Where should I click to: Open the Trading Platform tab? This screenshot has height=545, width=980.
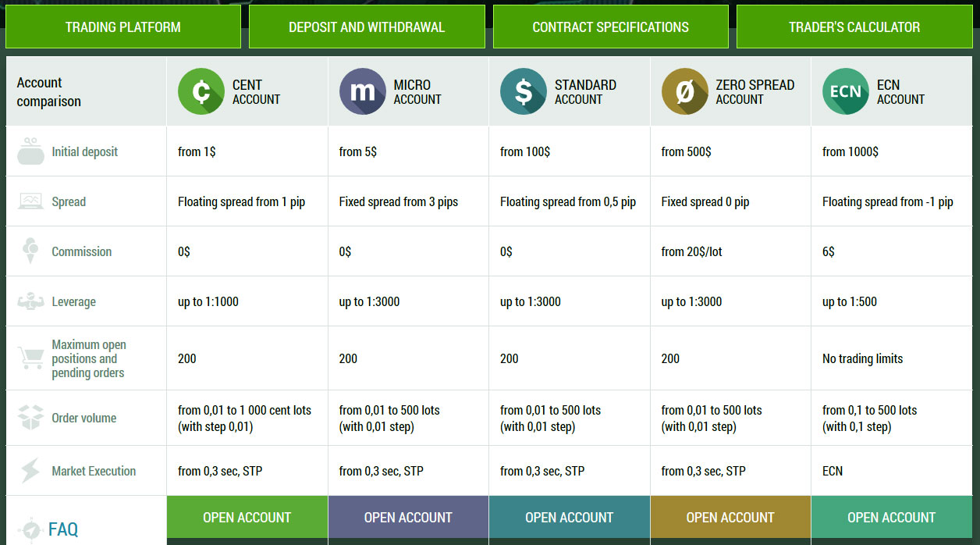123,27
